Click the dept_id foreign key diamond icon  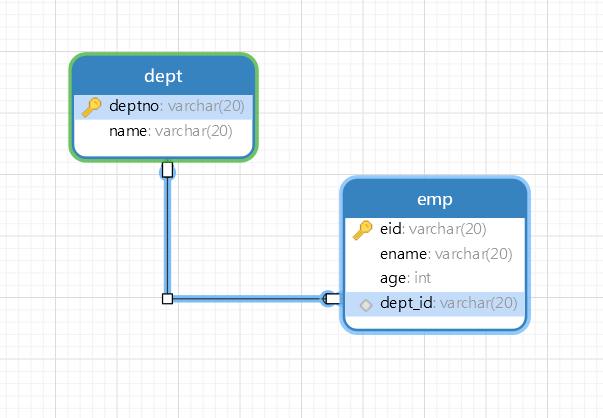click(365, 304)
